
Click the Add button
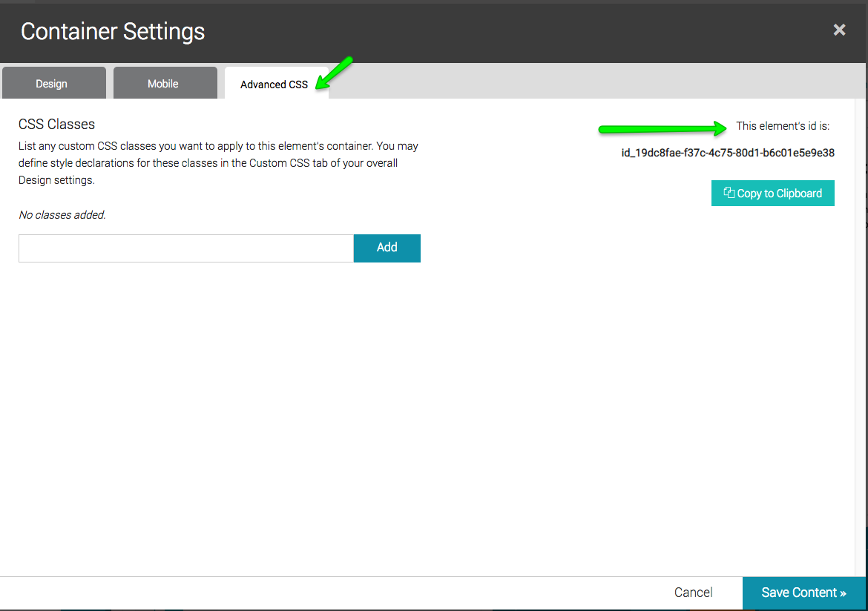click(387, 248)
